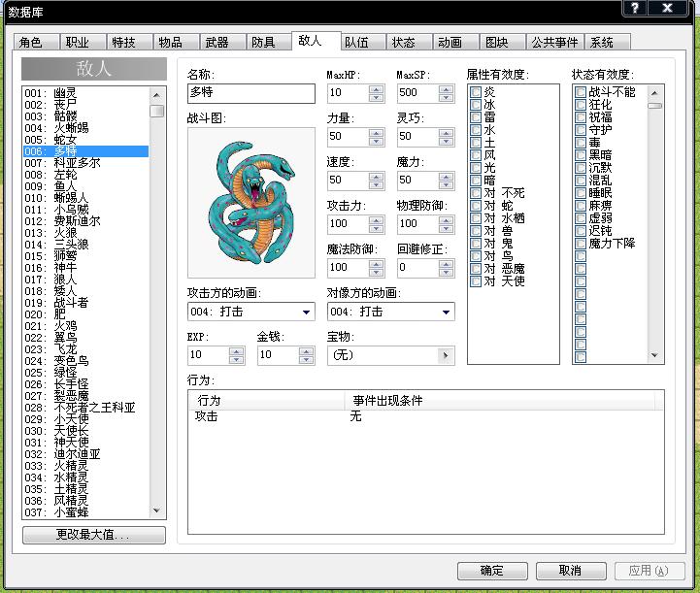The image size is (700, 593).
Task: Click the 更改最大值 button
Action: pos(94,535)
